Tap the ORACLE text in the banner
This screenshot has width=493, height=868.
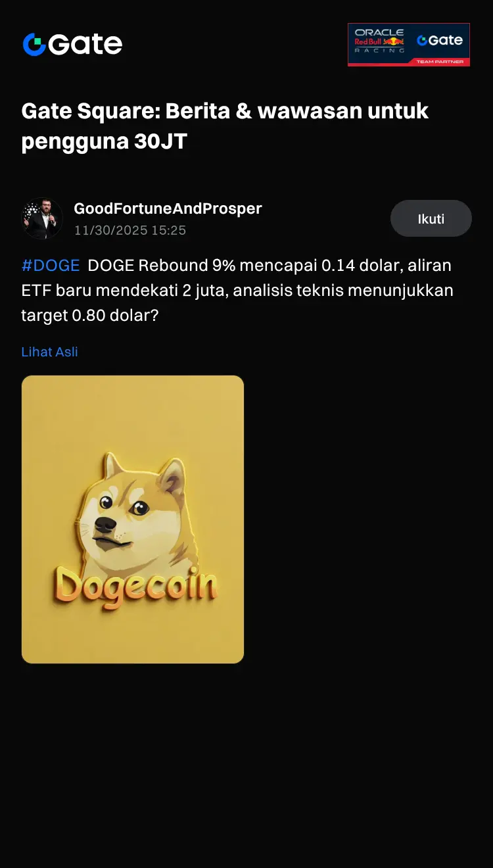coord(379,32)
